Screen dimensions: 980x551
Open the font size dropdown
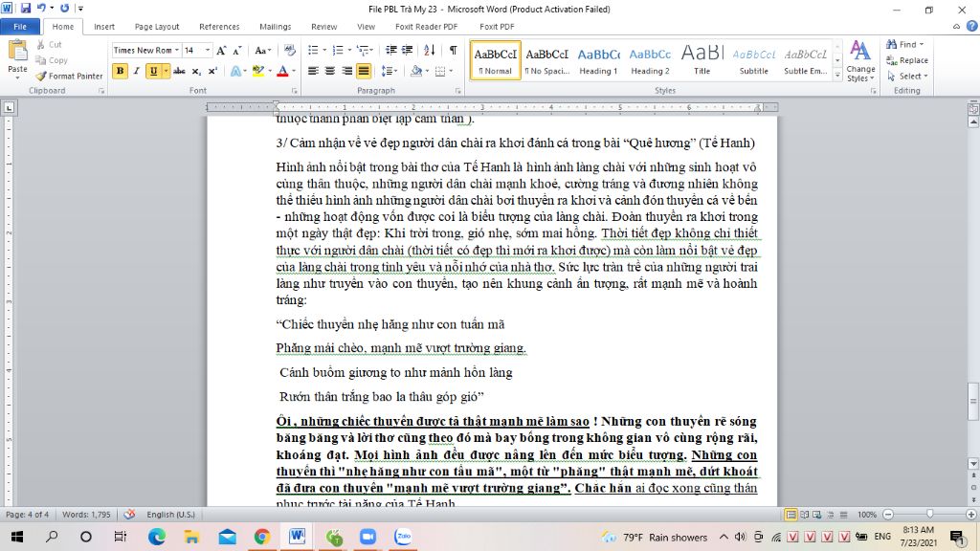(208, 50)
